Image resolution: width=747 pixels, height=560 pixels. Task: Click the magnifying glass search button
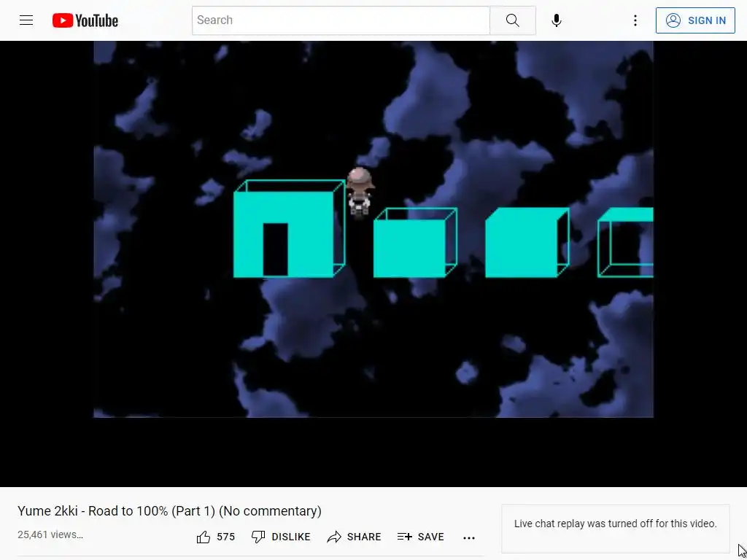[513, 20]
